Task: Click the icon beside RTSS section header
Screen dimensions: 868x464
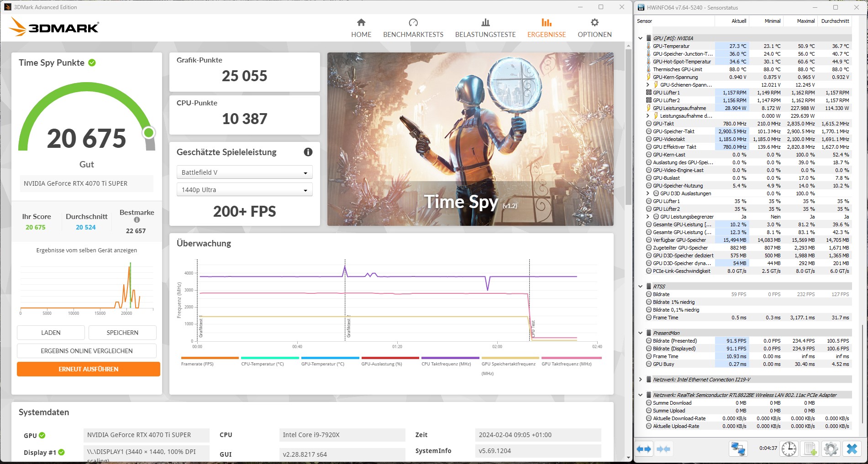Action: [648, 287]
